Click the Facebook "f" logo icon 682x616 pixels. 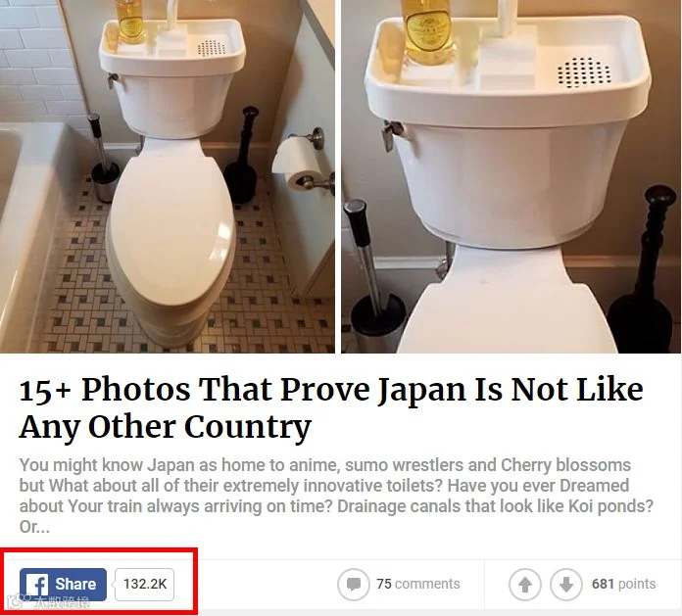point(37,585)
